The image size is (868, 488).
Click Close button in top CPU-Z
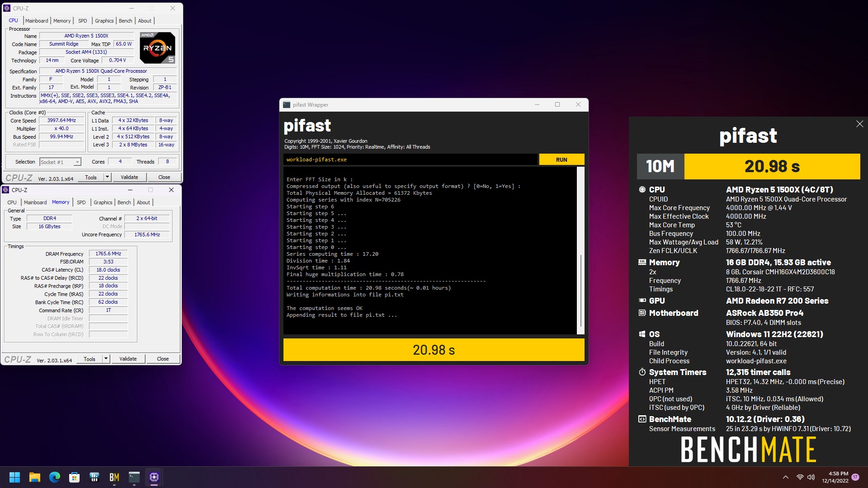coord(164,177)
